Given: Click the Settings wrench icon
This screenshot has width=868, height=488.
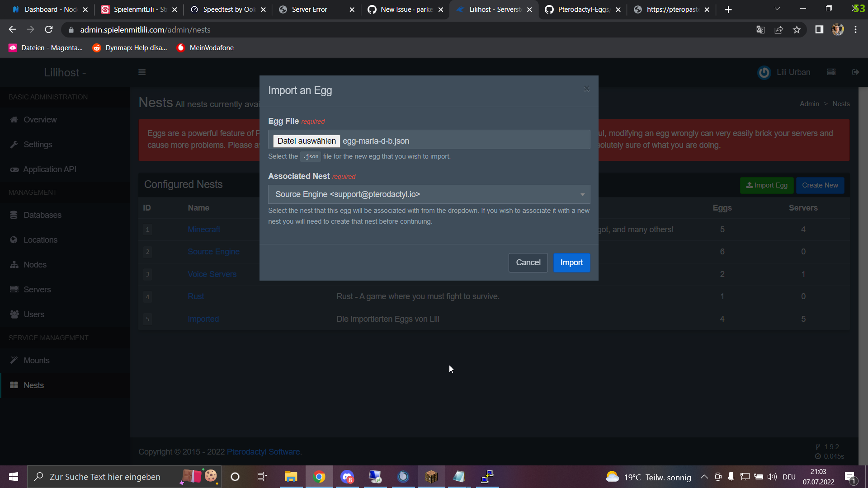Looking at the screenshot, I should coord(14,144).
